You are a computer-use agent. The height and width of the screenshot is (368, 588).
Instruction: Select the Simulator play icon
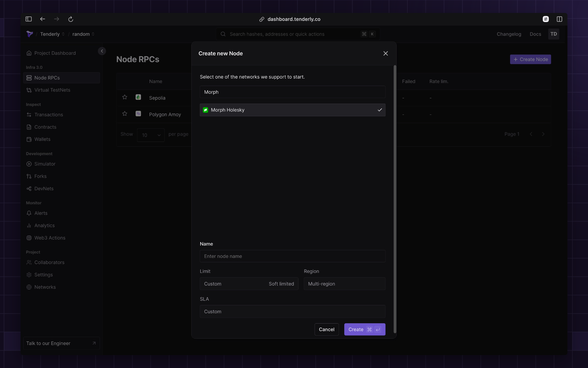click(x=29, y=164)
